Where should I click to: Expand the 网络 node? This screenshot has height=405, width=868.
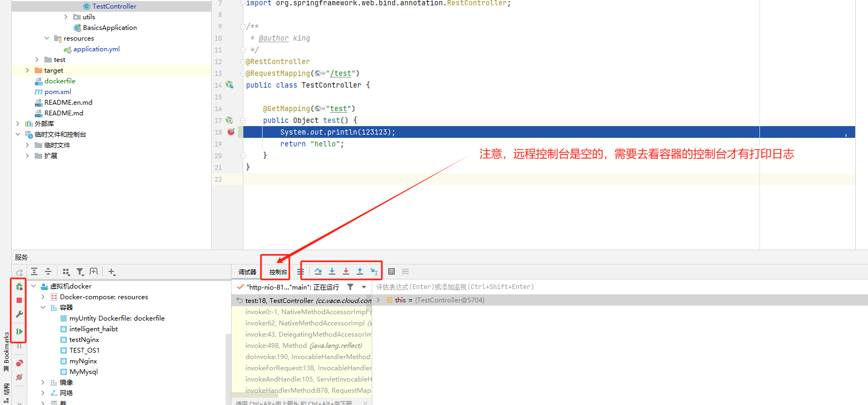click(x=43, y=393)
